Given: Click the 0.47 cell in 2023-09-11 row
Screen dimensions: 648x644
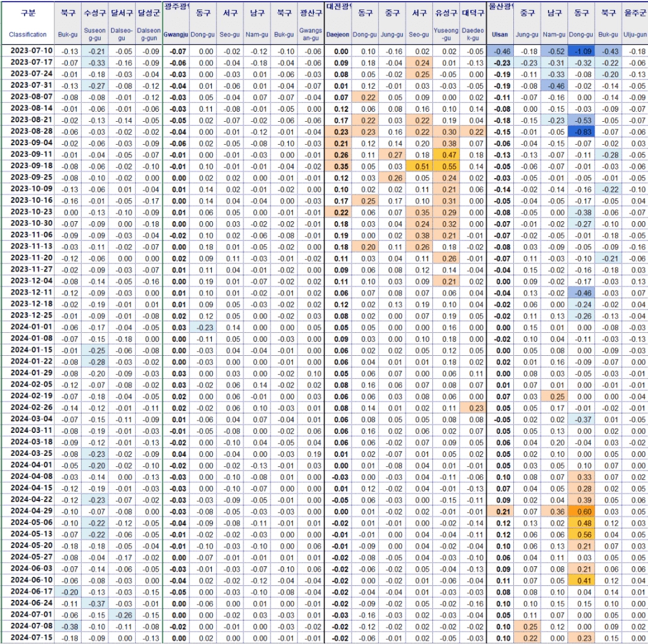Looking at the screenshot, I should pyautogui.click(x=446, y=155).
